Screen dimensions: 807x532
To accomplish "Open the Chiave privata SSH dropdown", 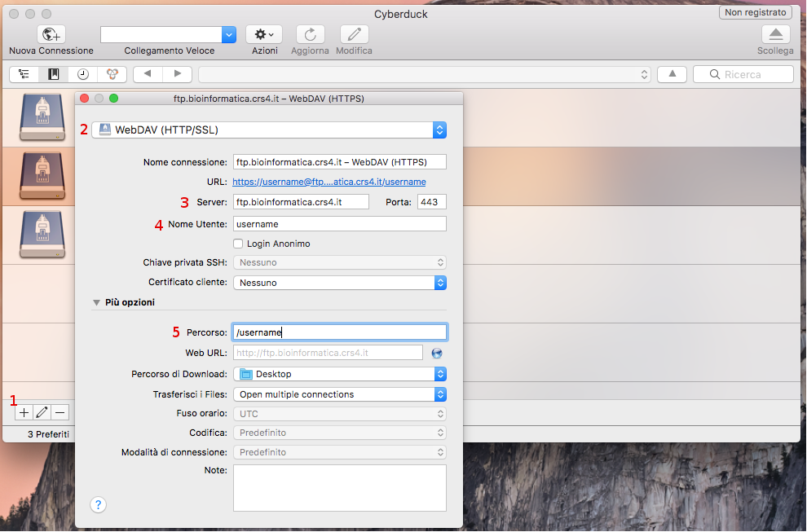I will tap(340, 262).
